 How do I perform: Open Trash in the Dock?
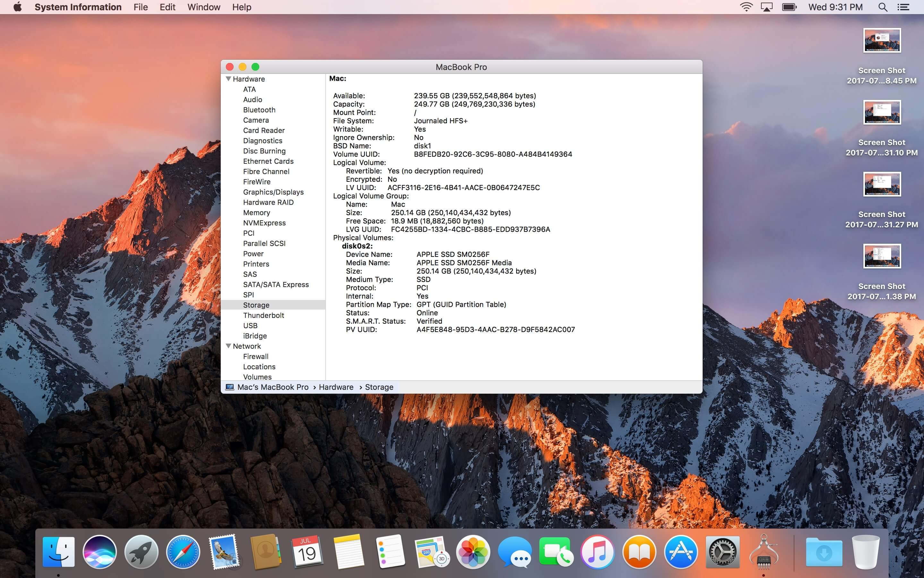[x=866, y=552]
